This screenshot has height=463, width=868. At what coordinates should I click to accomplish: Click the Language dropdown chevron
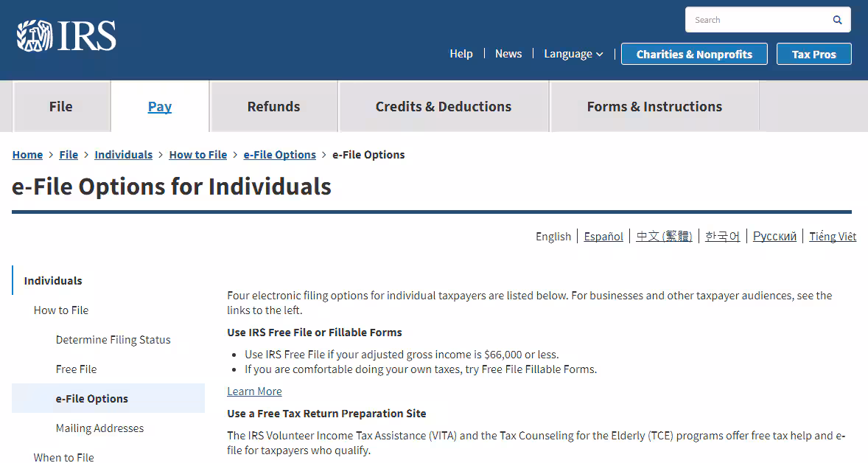click(x=600, y=55)
